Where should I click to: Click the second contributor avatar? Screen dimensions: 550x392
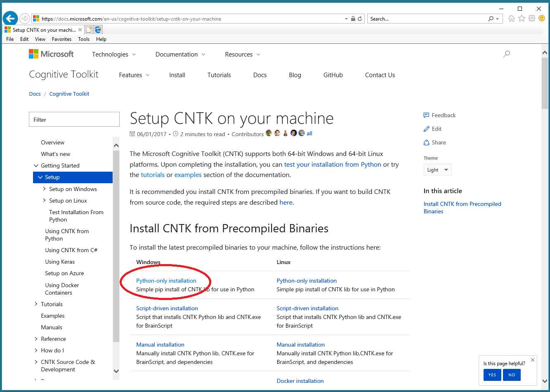[277, 133]
